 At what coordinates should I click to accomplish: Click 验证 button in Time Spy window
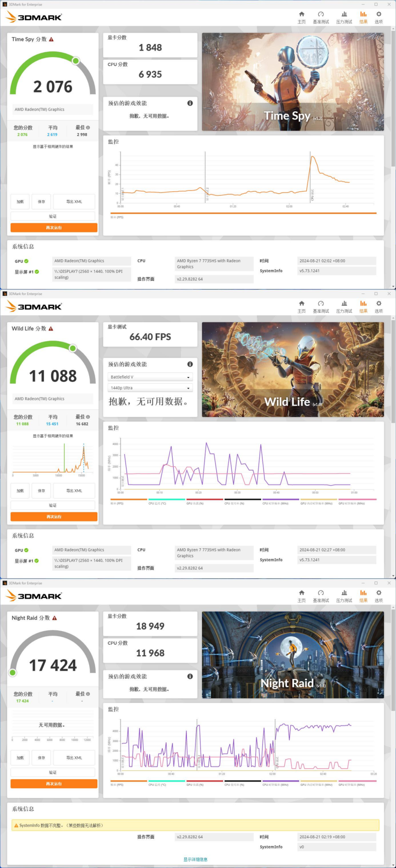[x=53, y=216]
